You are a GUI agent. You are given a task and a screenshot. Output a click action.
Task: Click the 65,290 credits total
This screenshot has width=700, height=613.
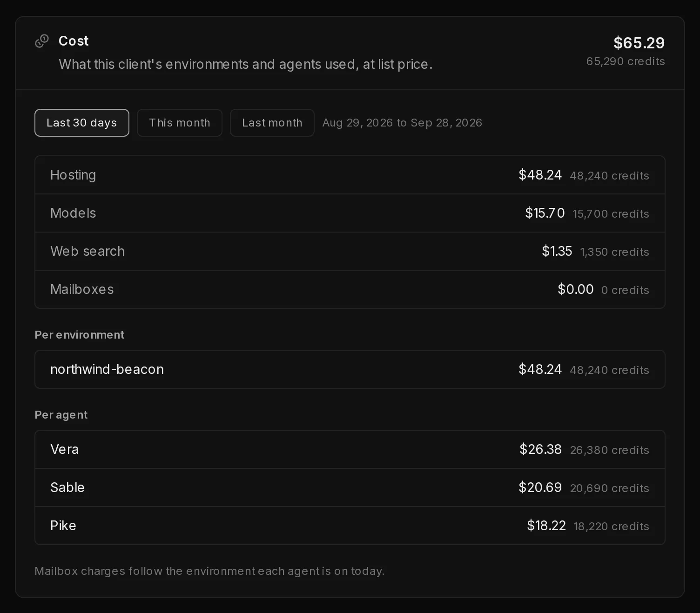(x=626, y=61)
